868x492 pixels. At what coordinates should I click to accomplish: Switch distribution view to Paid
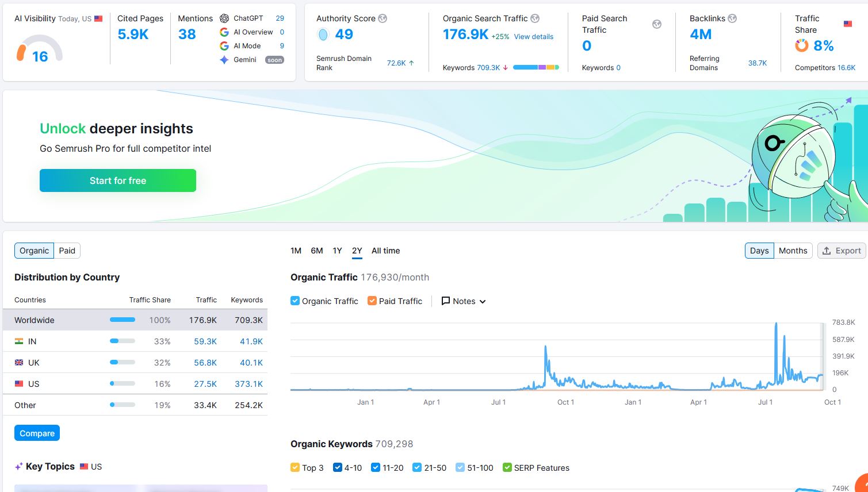[x=67, y=251]
